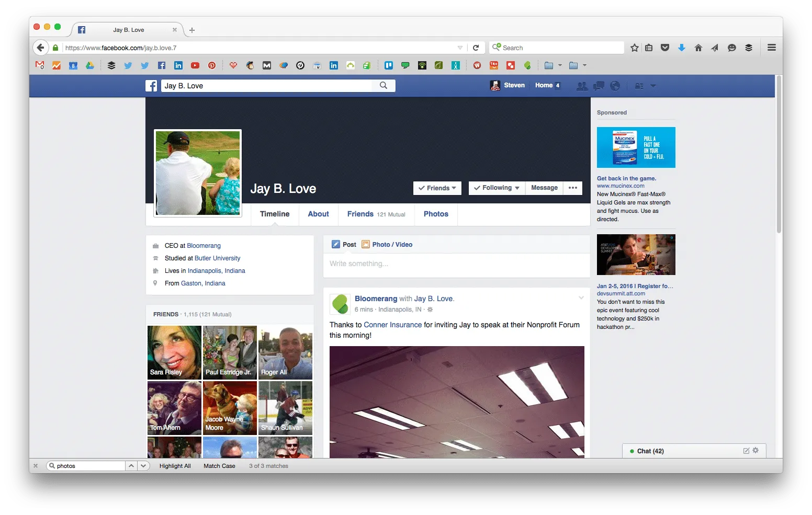Find the next match arrow
This screenshot has width=812, height=515.
[143, 466]
